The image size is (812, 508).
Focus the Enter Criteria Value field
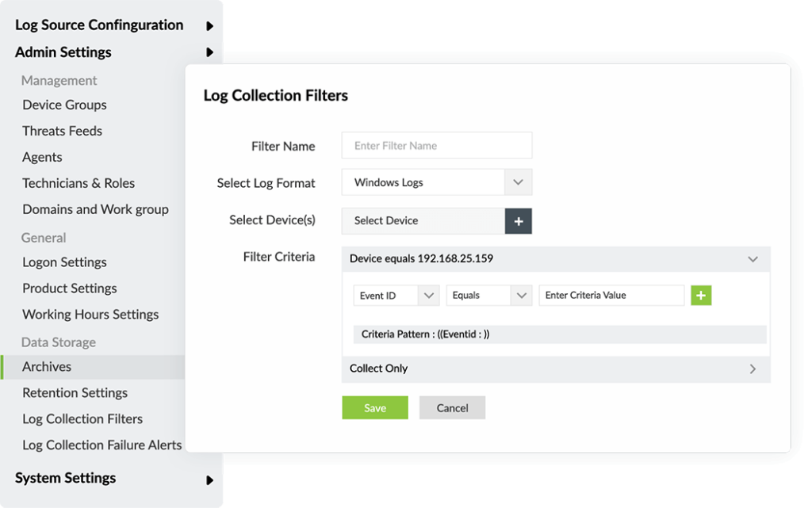(x=611, y=296)
